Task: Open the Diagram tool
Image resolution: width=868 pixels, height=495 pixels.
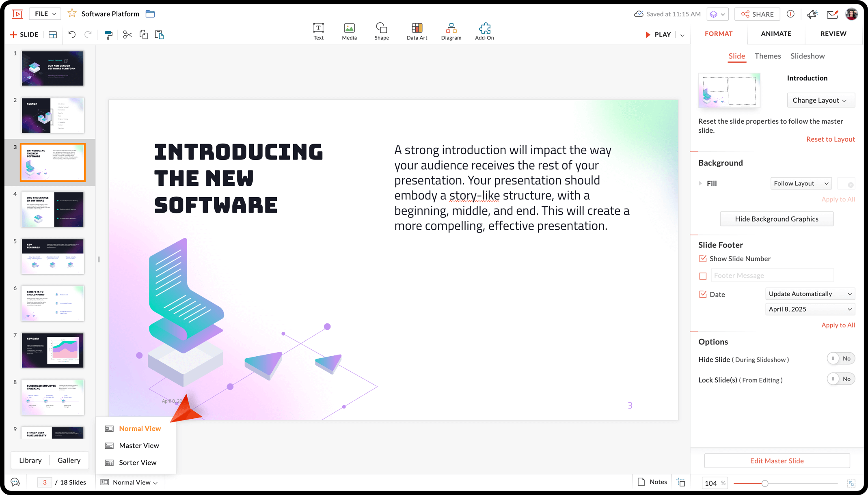Action: click(451, 31)
